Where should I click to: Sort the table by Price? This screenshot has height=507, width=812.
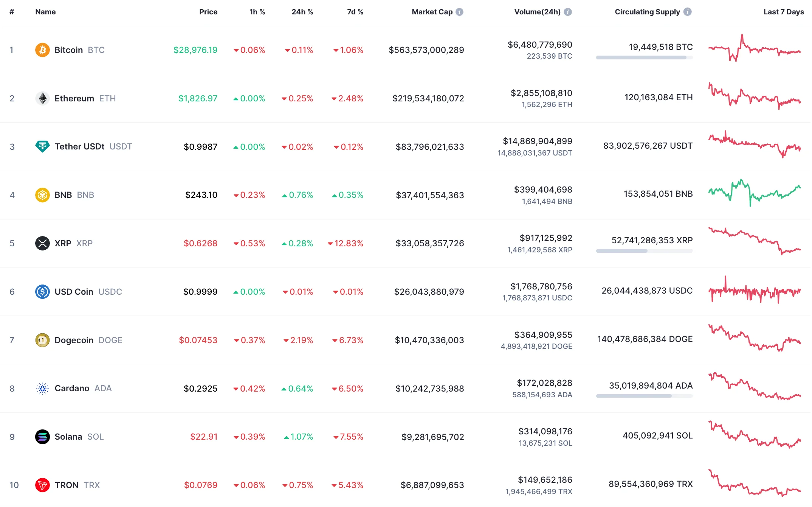point(208,12)
